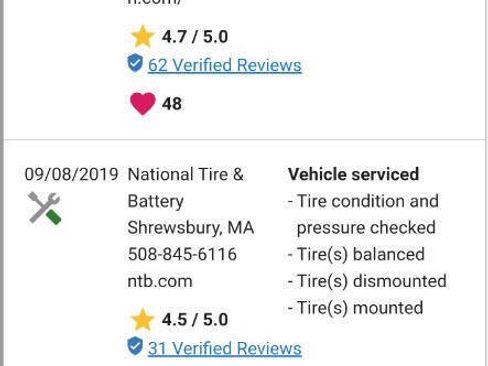Click the 4.7 / 5.0 rating text
This screenshot has width=488, height=366.
pyautogui.click(x=195, y=37)
